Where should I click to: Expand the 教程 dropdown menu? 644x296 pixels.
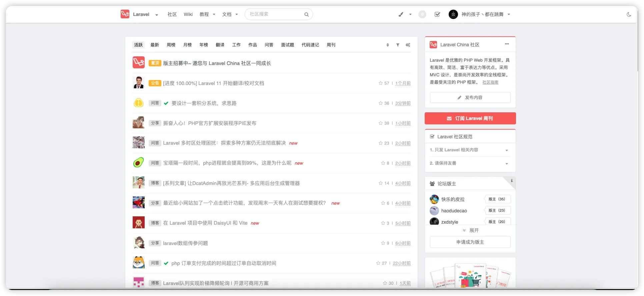pyautogui.click(x=214, y=14)
